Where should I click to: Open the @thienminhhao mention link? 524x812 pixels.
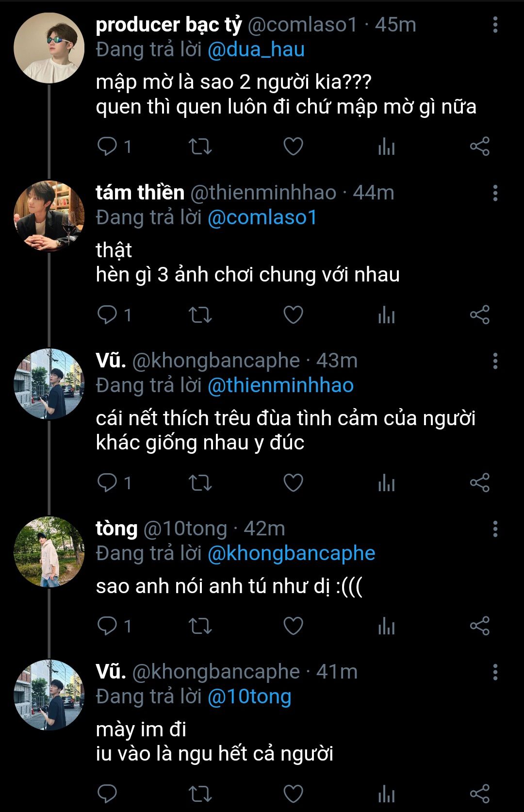tap(280, 385)
